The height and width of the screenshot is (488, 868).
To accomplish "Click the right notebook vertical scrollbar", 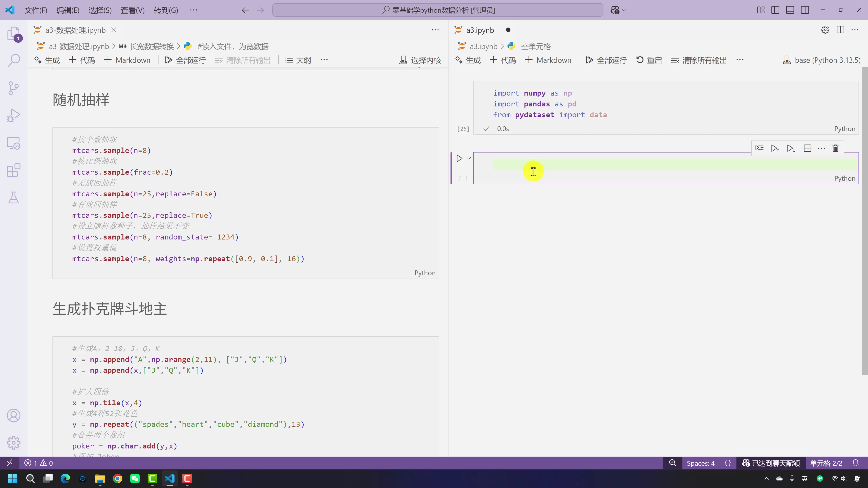I will pyautogui.click(x=865, y=221).
